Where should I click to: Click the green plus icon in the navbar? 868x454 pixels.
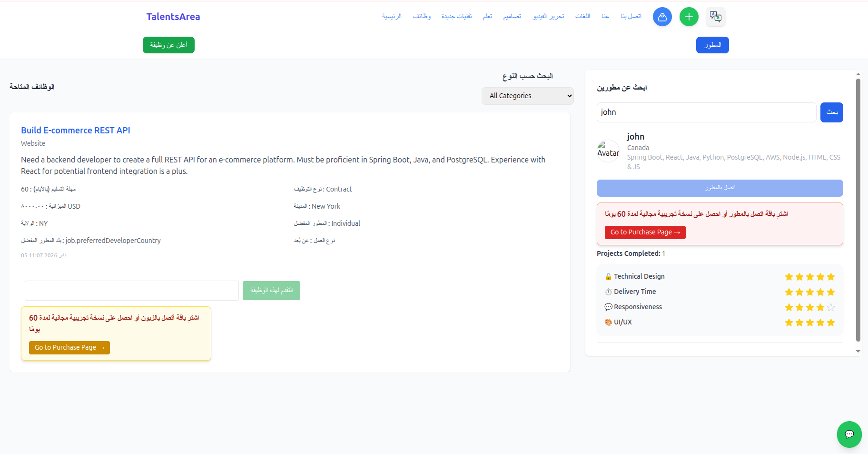(689, 16)
